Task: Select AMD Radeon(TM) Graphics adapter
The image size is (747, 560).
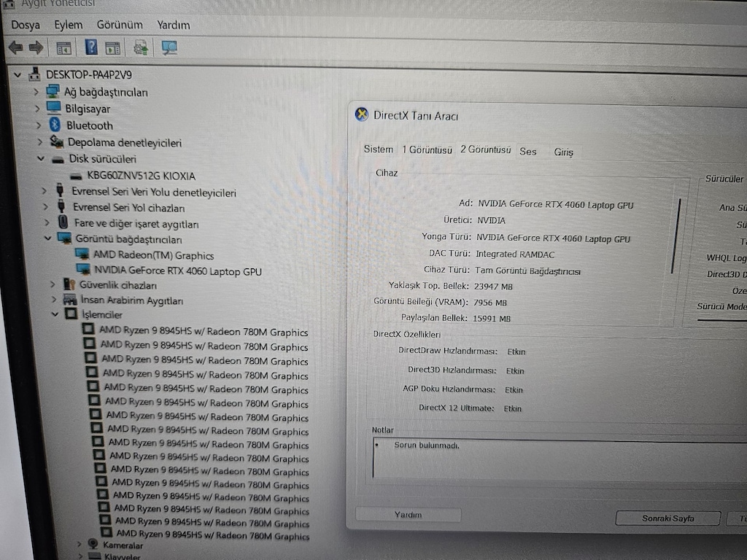Action: [x=153, y=254]
